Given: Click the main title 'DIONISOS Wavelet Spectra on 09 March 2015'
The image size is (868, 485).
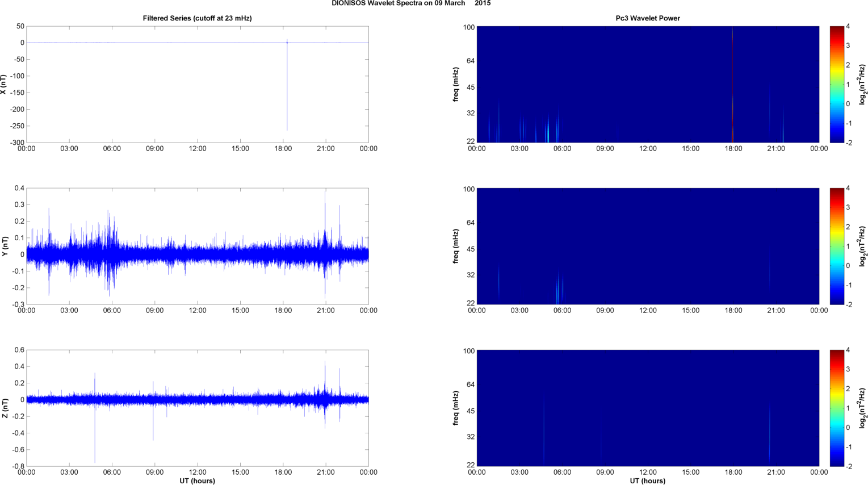Looking at the screenshot, I should 411,3.
